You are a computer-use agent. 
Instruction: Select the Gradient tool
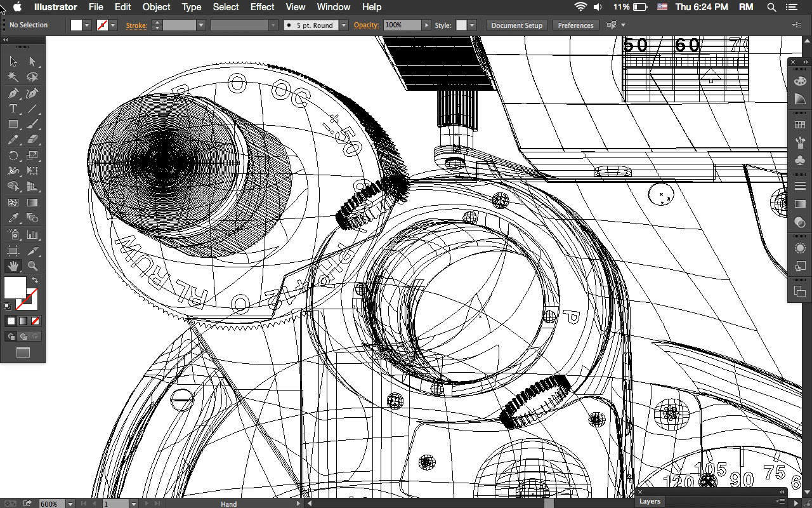click(32, 203)
